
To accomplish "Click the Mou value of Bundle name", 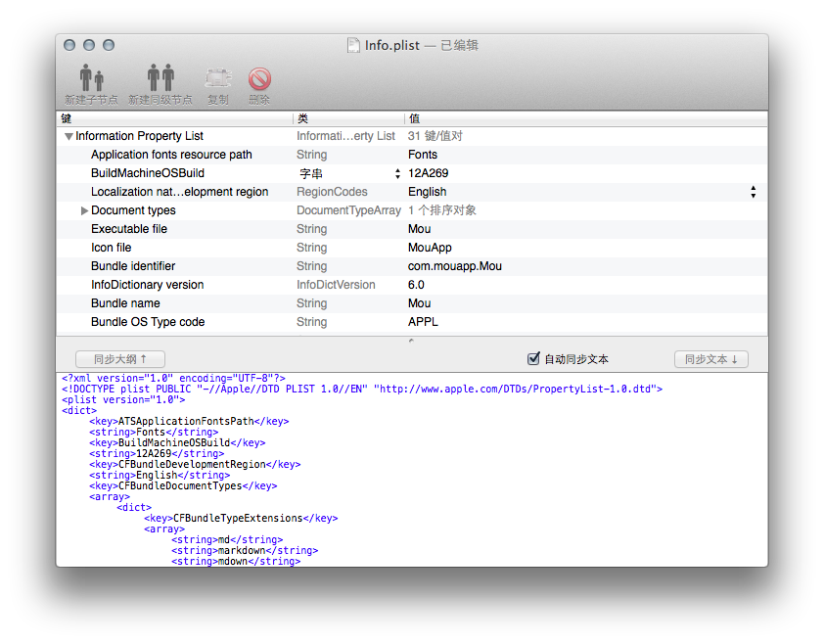I will [x=420, y=303].
